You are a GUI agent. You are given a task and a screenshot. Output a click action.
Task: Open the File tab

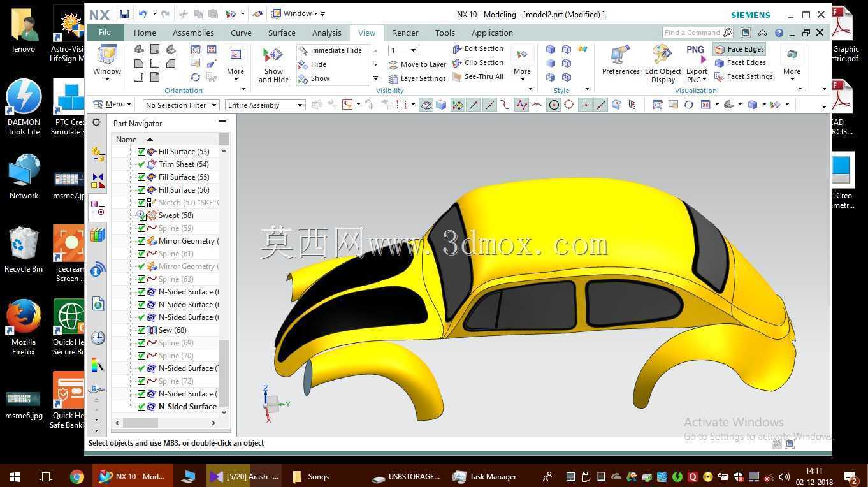coord(105,33)
